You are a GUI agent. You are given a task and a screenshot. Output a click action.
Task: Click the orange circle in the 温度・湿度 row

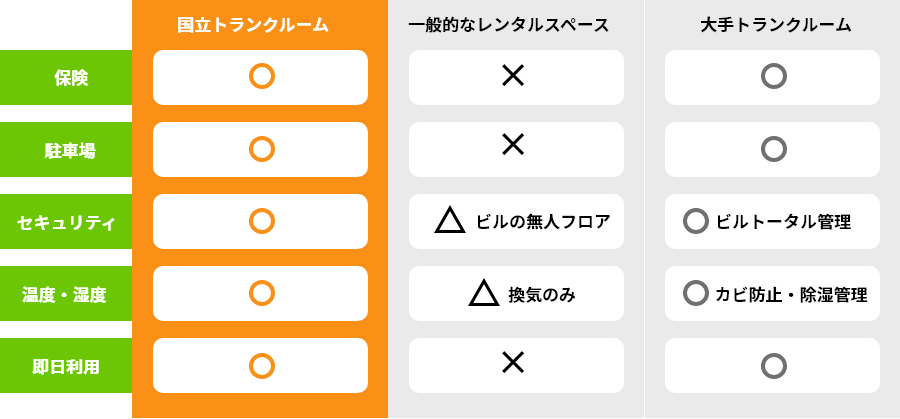pyautogui.click(x=262, y=293)
